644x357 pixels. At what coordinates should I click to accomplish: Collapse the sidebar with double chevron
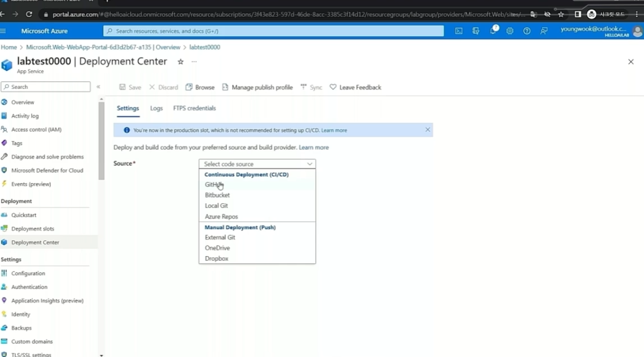[x=98, y=87]
